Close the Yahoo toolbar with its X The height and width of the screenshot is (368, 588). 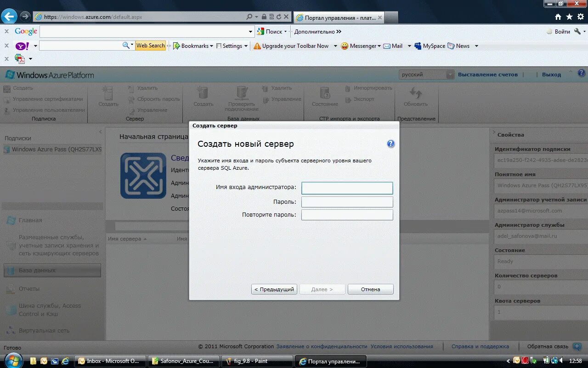click(x=6, y=46)
